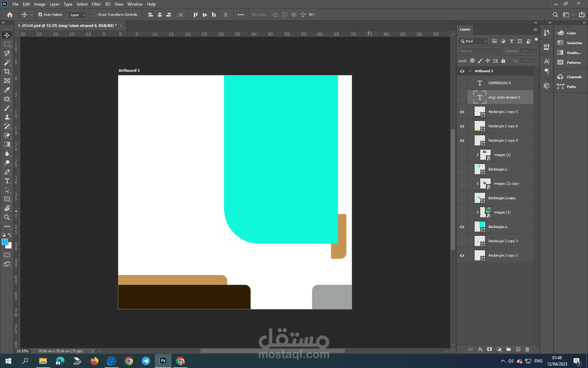Enable Show Transform Controls checkbox
Viewport: 588px width, 368px height.
point(94,15)
